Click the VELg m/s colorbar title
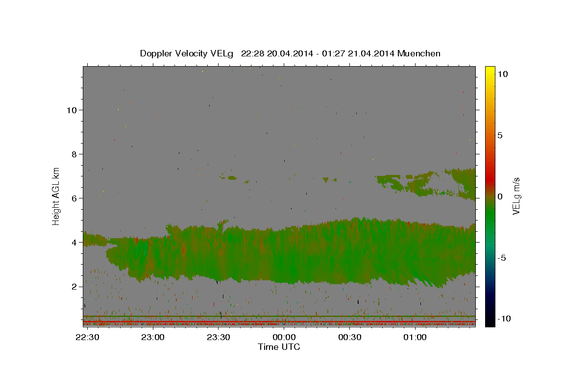Viewport: 588px width, 392px height. tap(516, 196)
